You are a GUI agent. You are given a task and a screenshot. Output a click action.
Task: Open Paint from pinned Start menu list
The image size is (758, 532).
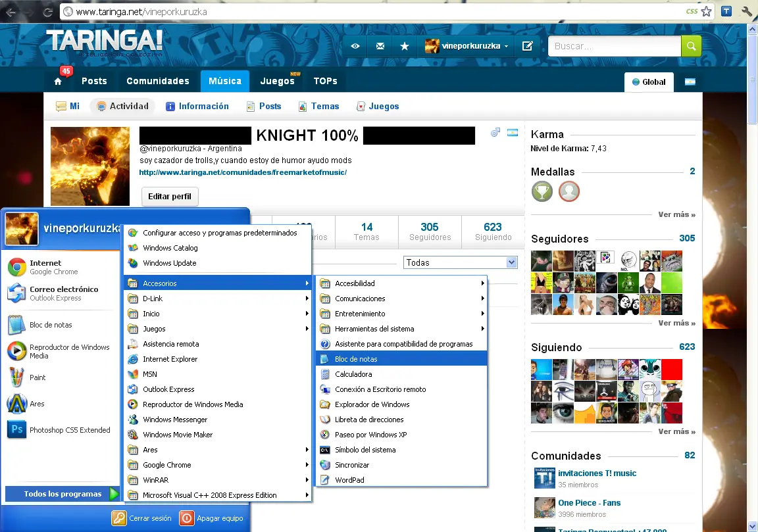coord(62,377)
